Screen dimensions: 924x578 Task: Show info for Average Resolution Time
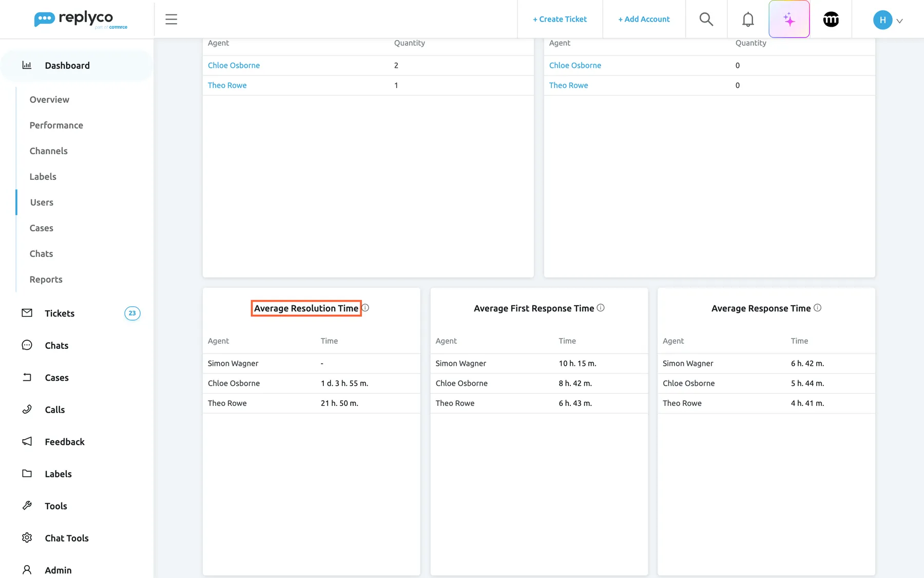pos(365,308)
